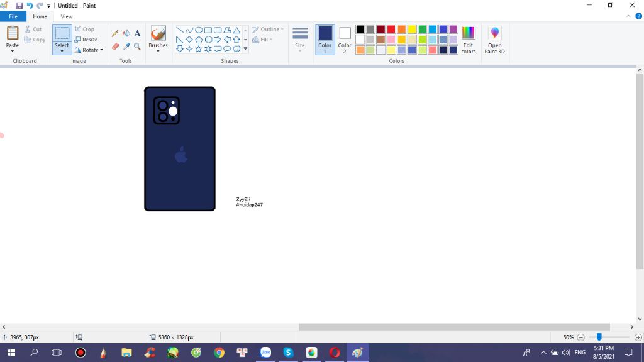
Task: Select the Eraser tool
Action: (115, 47)
